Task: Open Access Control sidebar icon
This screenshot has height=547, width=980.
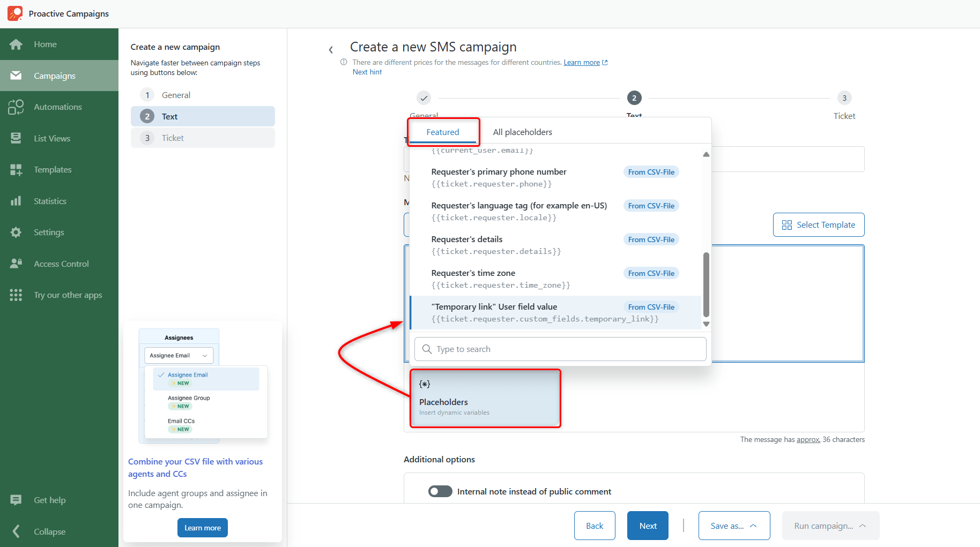Action: tap(16, 264)
